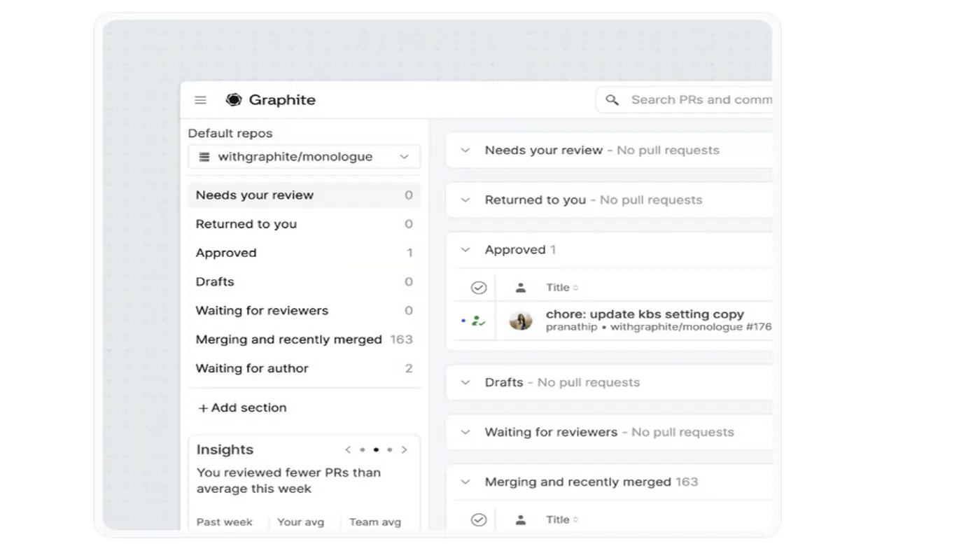Collapse the Drafts section chevron
This screenshot has height=551, width=980.
click(x=465, y=383)
